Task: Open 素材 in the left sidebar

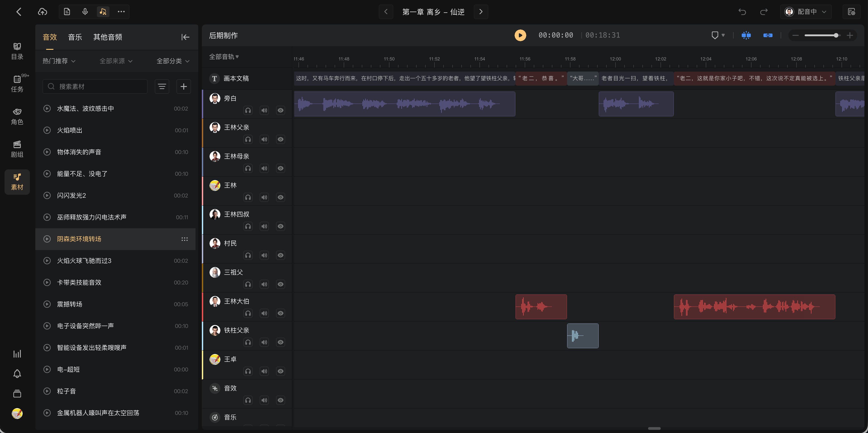Action: pyautogui.click(x=17, y=182)
